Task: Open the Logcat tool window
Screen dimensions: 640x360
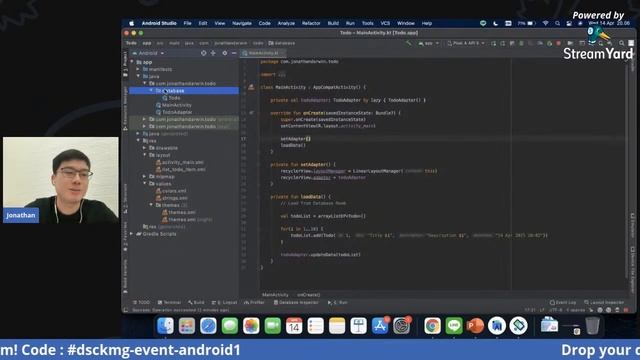Action: pyautogui.click(x=224, y=302)
